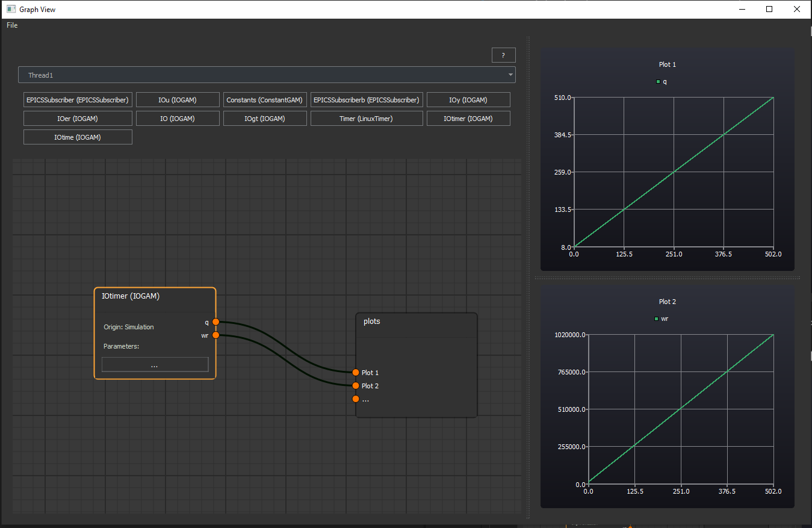
Task: Select the Timer (LinuxTimer) block
Action: pyautogui.click(x=366, y=118)
